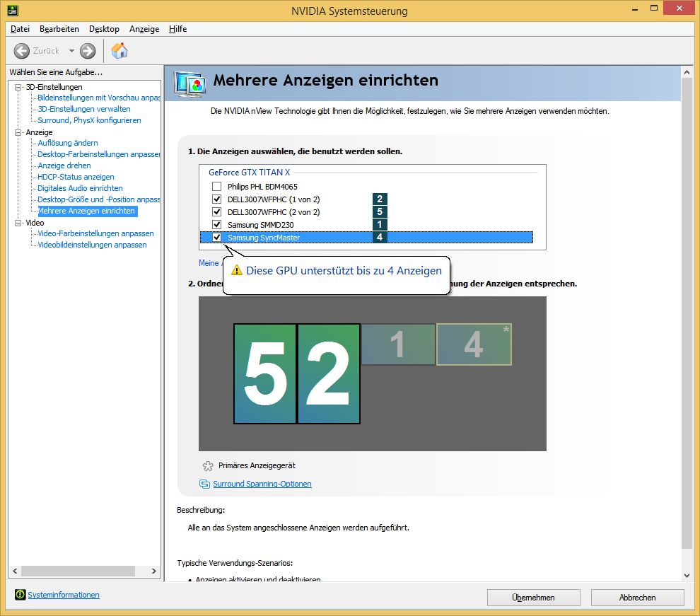Open the Desktop menu
The width and height of the screenshot is (700, 616).
[x=104, y=29]
